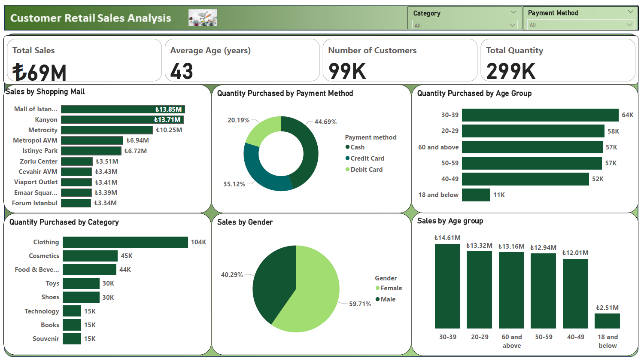Click the Number of Customers card

[400, 60]
